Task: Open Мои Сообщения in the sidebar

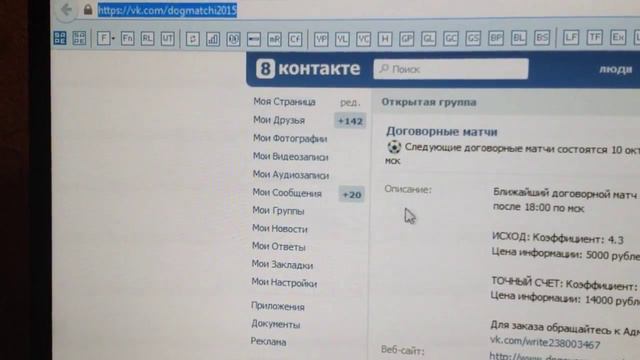Action: click(287, 193)
